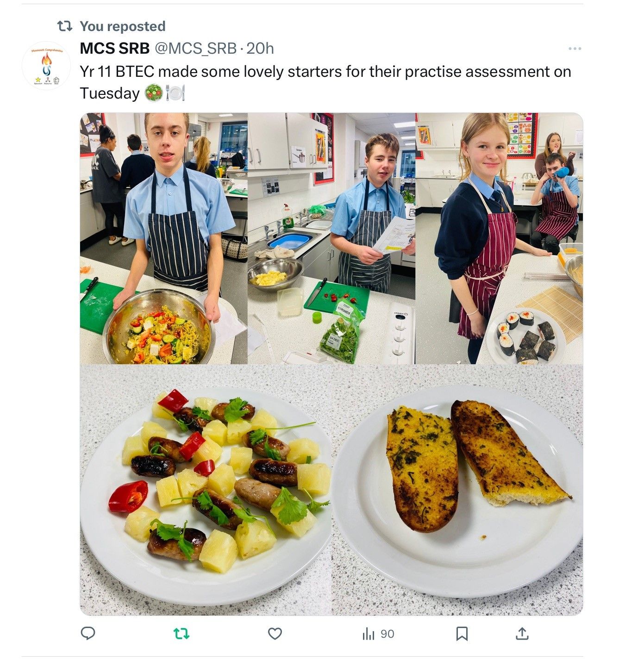Open the garlic bread plate photo
The width and height of the screenshot is (644, 672).
point(457,490)
